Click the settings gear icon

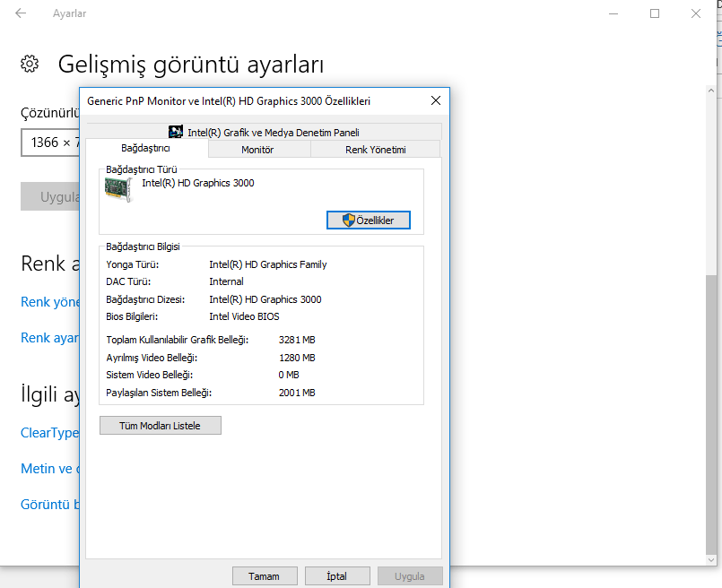point(30,64)
